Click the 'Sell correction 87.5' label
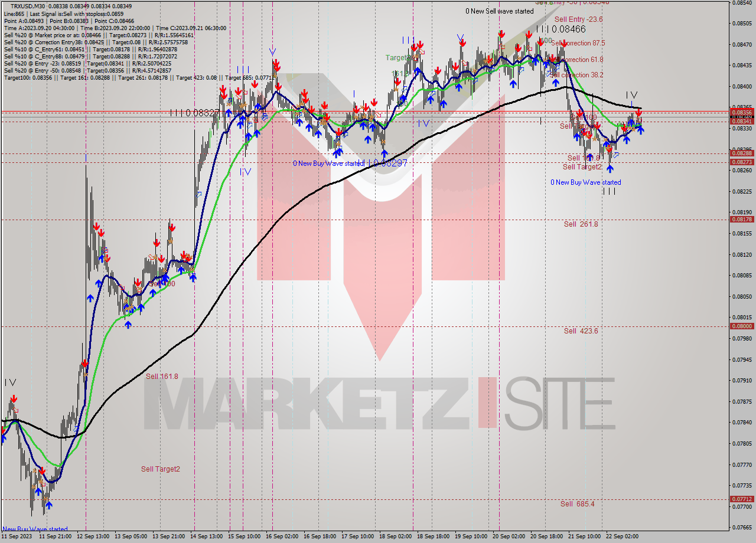Screen dimensions: 756x543 point(578,43)
